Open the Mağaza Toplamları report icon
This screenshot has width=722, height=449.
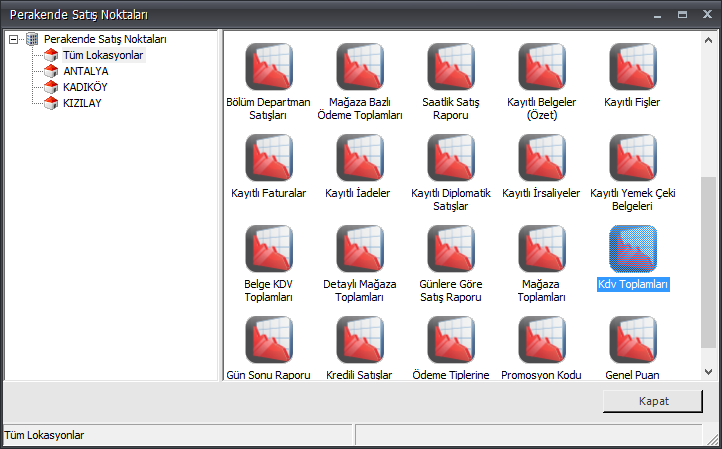coord(542,249)
